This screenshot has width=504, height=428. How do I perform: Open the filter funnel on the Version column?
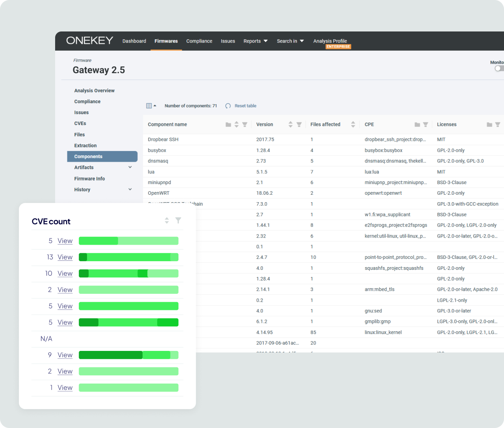[x=299, y=124]
